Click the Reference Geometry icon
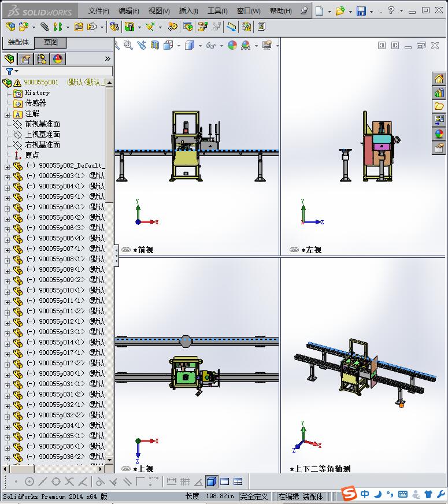 [150, 27]
